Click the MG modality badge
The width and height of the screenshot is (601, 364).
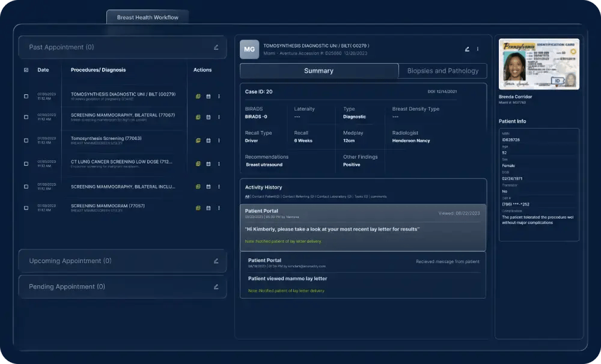click(x=249, y=49)
